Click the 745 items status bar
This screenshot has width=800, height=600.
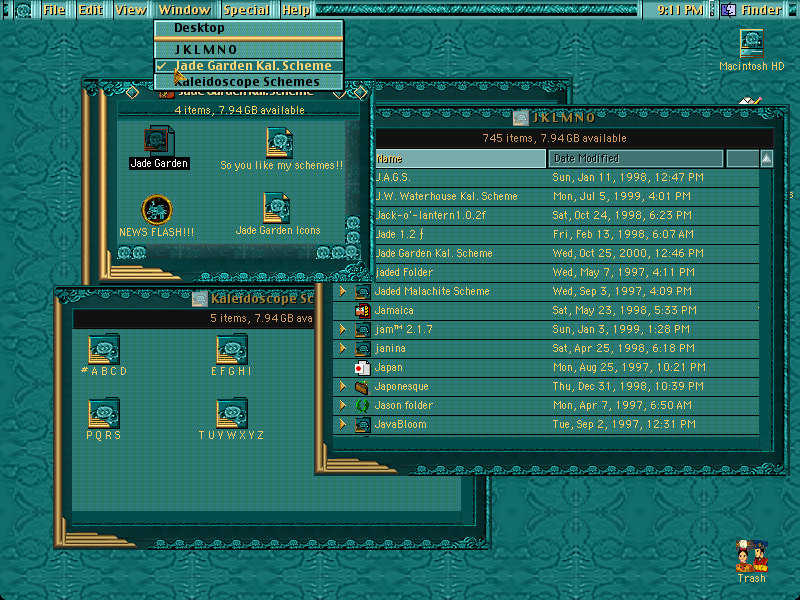pos(574,138)
